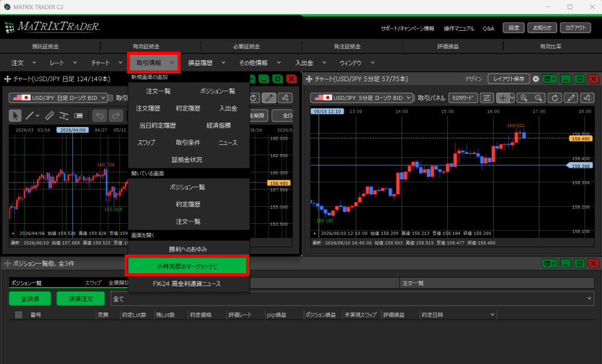Pick the ruler measure tool in daily chart
The height and width of the screenshot is (364, 602).
point(49,115)
